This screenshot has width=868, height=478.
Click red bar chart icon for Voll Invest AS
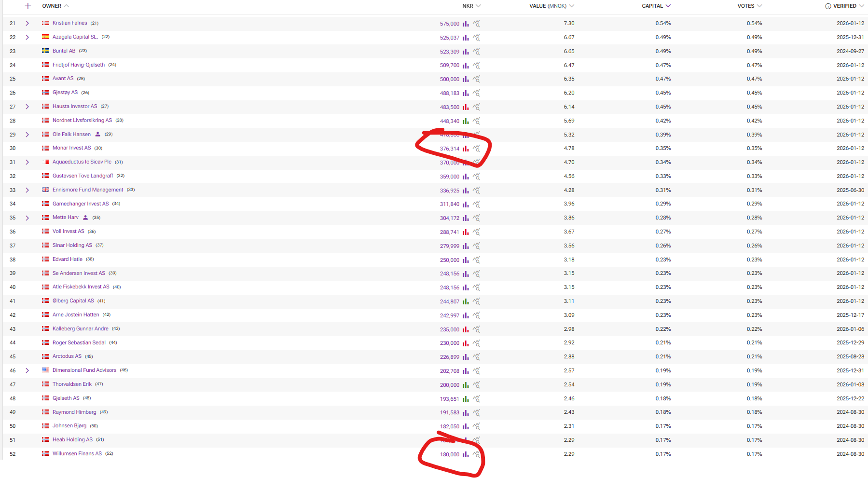pyautogui.click(x=466, y=232)
